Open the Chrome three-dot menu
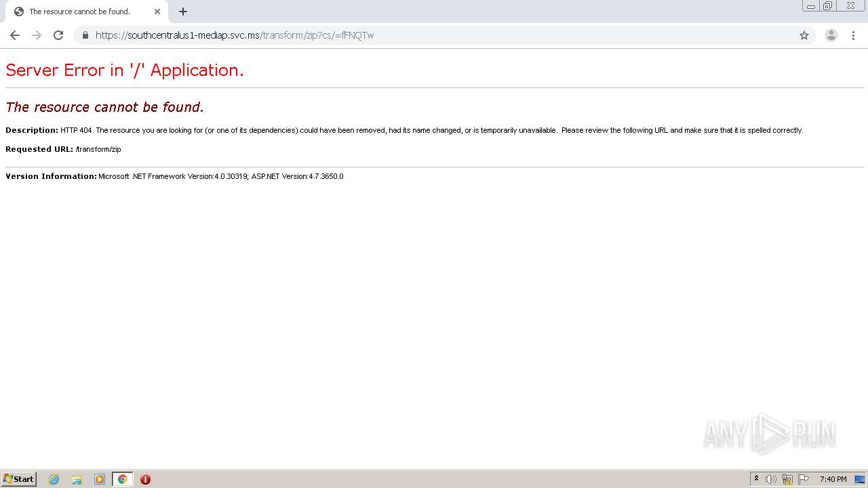Screen dimensions: 868x488 pos(854,35)
